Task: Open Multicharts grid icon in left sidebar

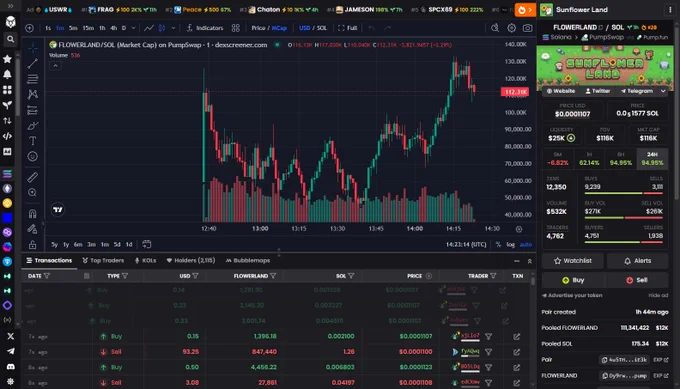Action: point(7,90)
